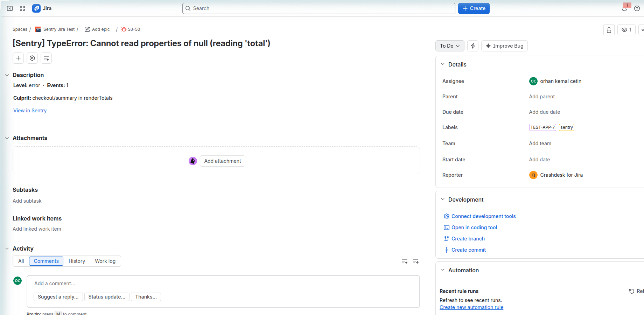The width and height of the screenshot is (644, 315).
Task: Sort comments with the first sort icon
Action: coord(405,261)
